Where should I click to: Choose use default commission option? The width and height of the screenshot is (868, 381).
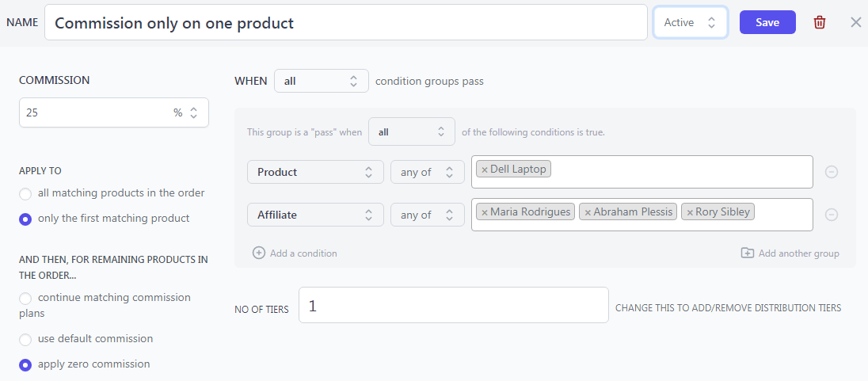[x=25, y=340]
